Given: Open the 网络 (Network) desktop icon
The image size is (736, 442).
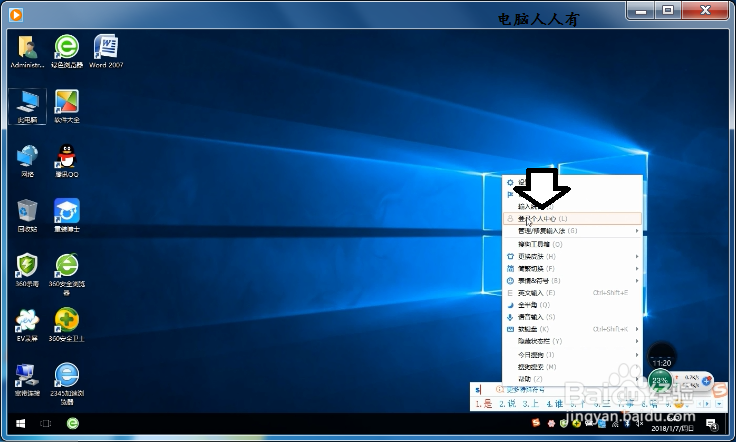Looking at the screenshot, I should pyautogui.click(x=27, y=161).
